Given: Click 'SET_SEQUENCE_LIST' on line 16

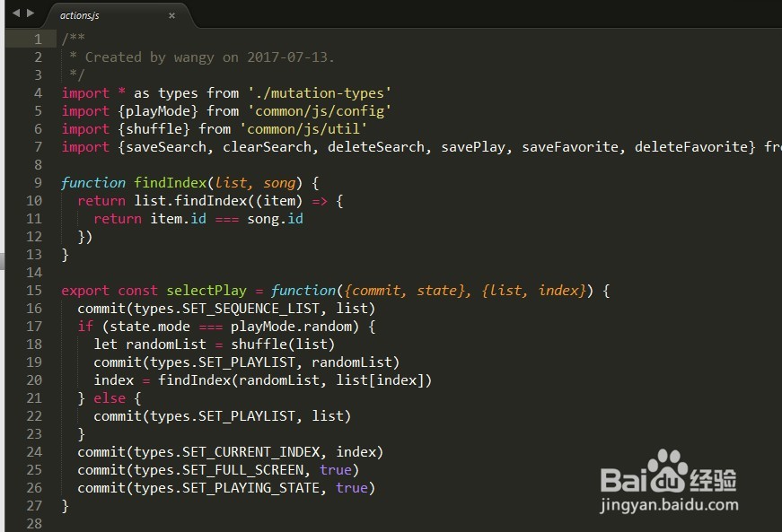Looking at the screenshot, I should tap(250, 309).
